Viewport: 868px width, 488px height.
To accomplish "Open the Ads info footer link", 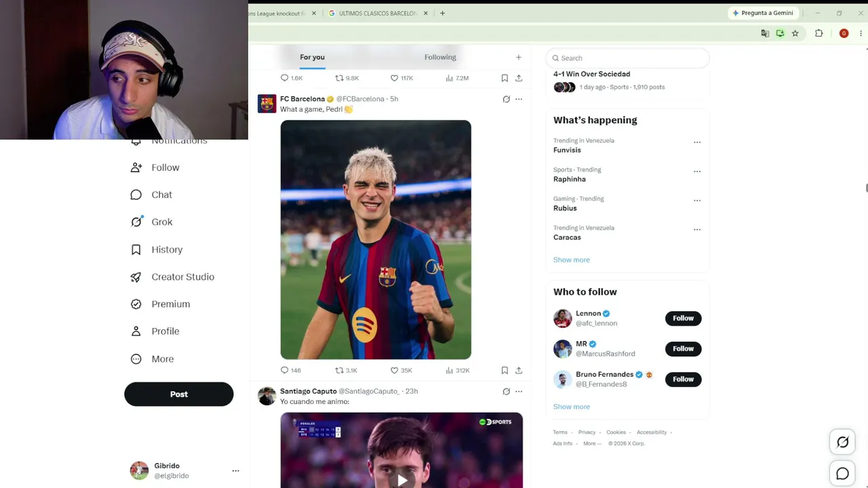I will tap(563, 443).
